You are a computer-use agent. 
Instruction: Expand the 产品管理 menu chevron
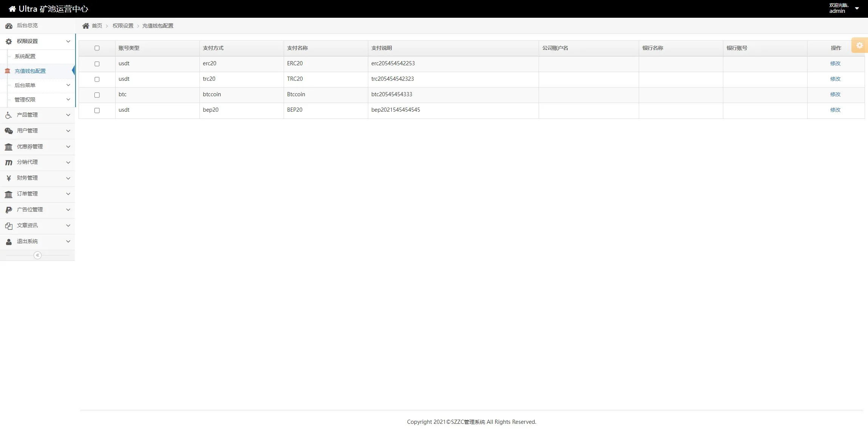click(68, 115)
